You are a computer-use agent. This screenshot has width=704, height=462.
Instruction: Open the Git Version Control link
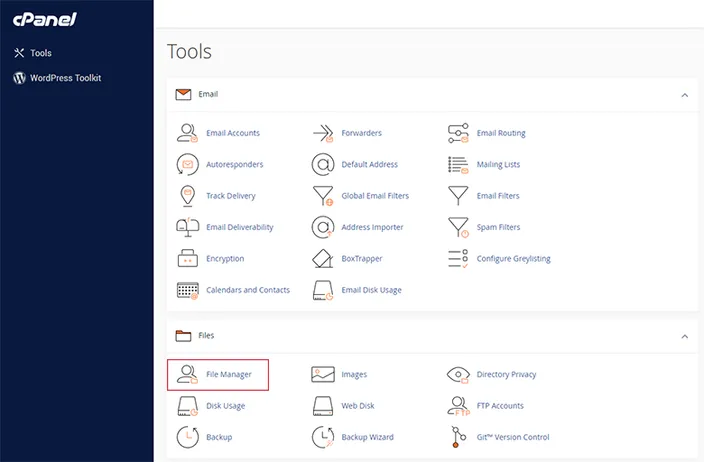513,437
